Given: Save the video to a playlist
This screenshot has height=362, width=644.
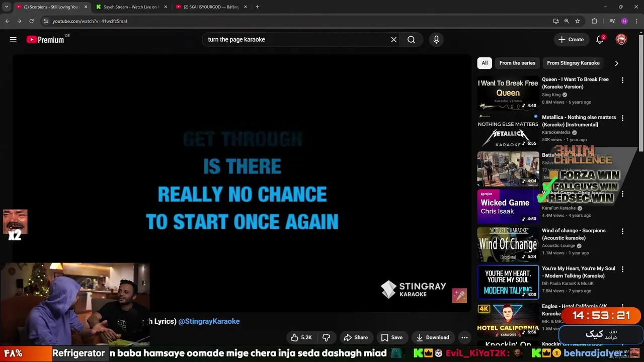Looking at the screenshot, I should [x=391, y=337].
